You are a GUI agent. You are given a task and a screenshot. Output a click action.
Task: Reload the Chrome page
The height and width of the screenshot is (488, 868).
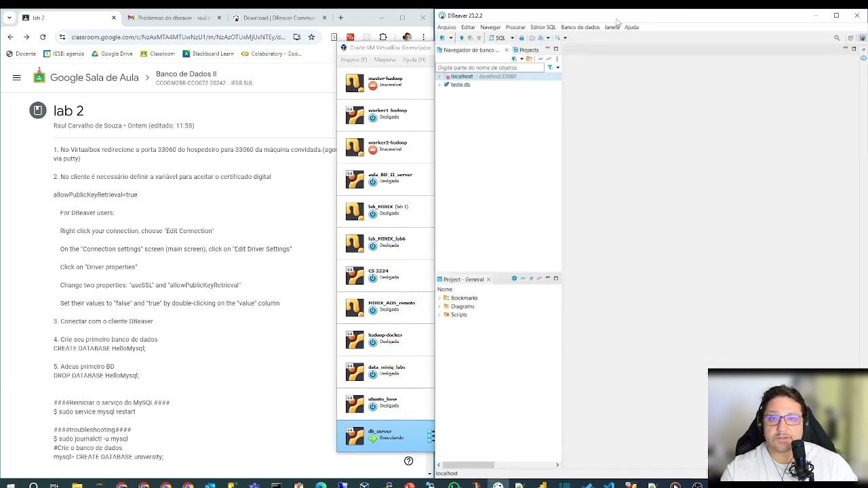click(x=43, y=37)
